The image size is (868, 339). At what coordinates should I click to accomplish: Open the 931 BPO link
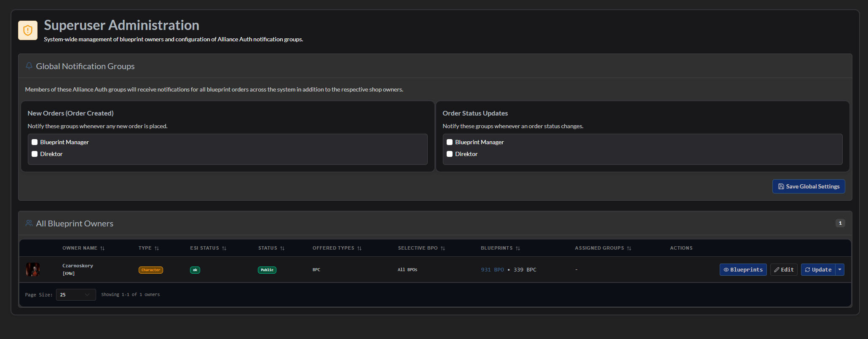click(493, 270)
